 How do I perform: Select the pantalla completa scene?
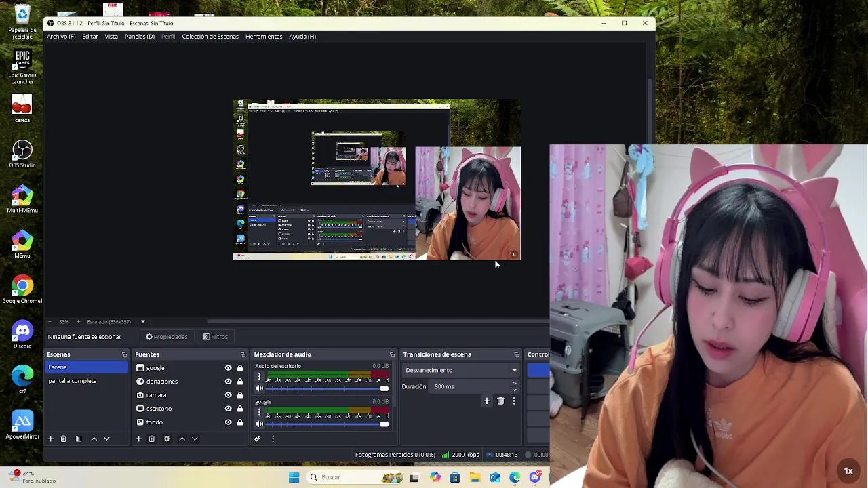[87, 381]
